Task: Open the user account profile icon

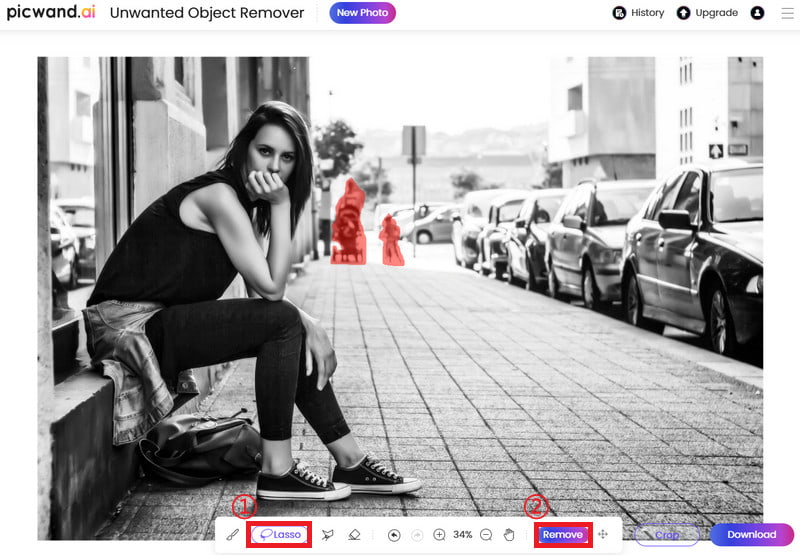Action: tap(757, 13)
